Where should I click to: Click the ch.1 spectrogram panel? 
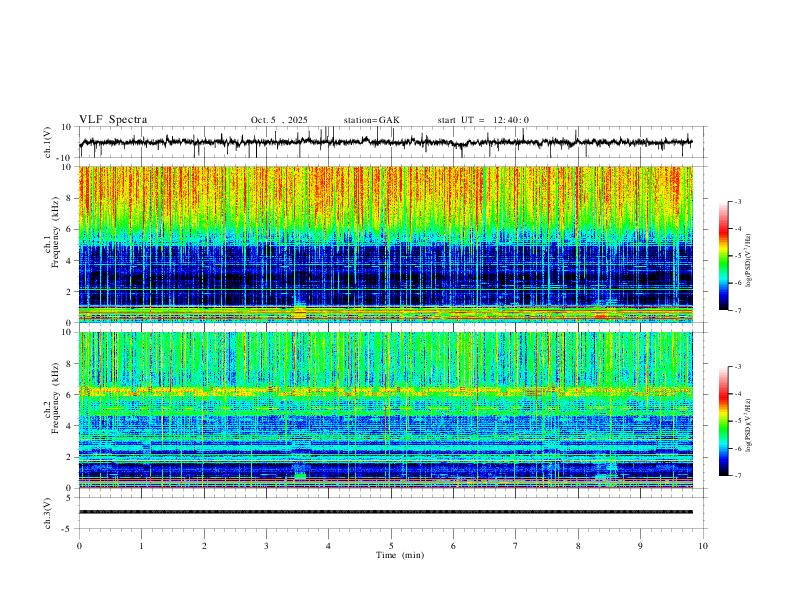[385, 244]
